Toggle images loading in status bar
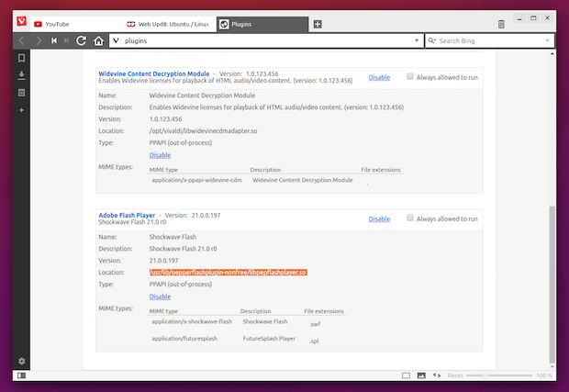The width and height of the screenshot is (569, 392). click(x=421, y=375)
